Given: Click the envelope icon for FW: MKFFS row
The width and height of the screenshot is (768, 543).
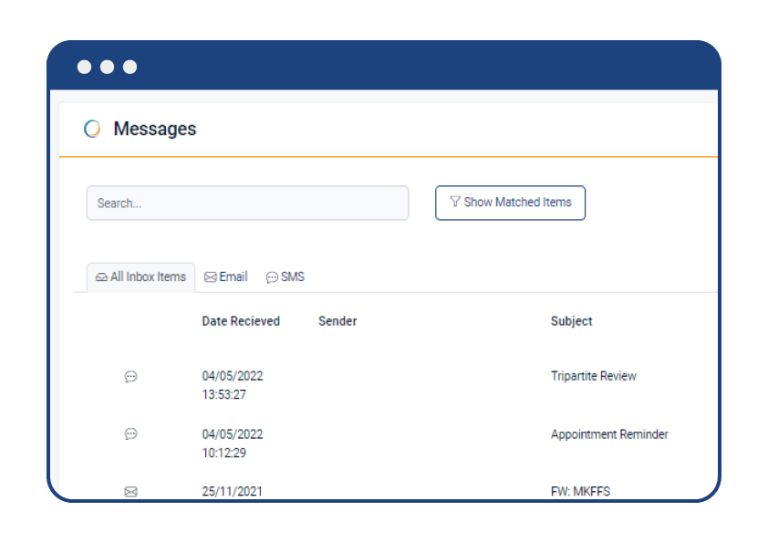Looking at the screenshot, I should point(131,492).
